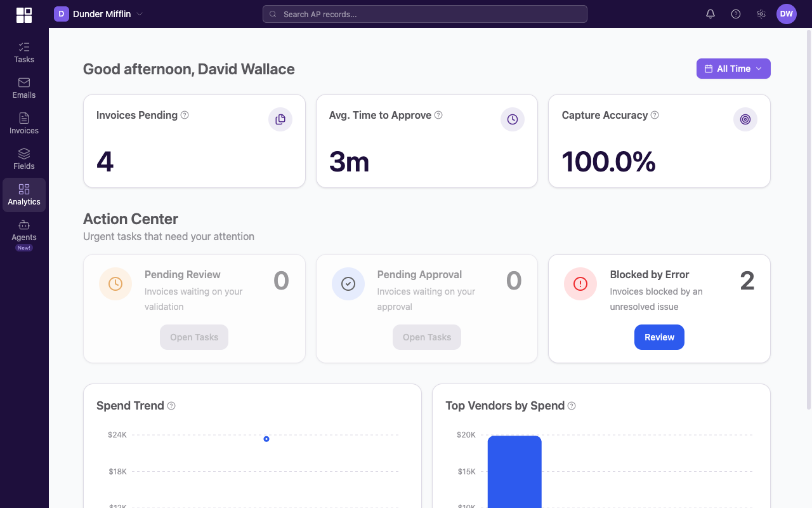This screenshot has height=508, width=812.
Task: Click the info icon beside Spend Trend
Action: 171,406
